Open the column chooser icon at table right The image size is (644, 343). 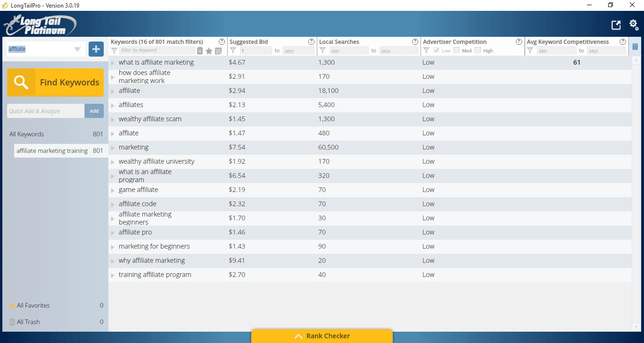click(x=635, y=46)
